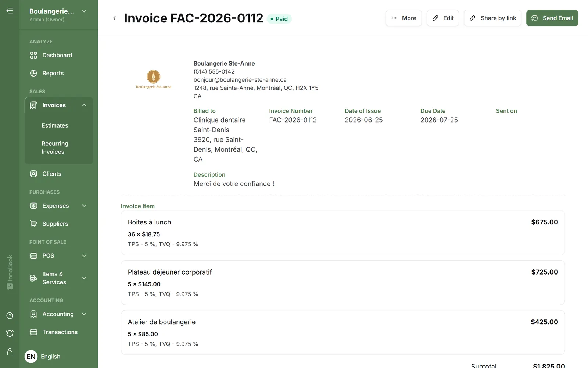The image size is (588, 368).
Task: Open the Reports chart icon
Action: [33, 73]
